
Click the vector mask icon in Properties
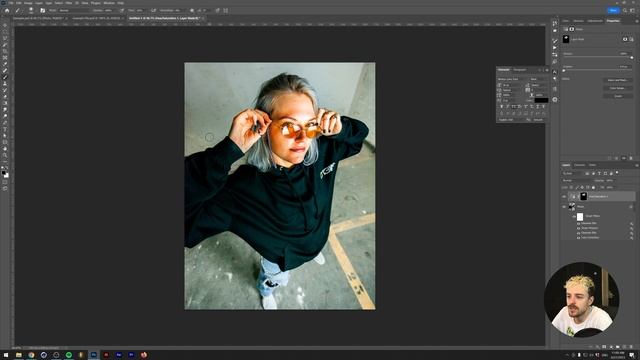pyautogui.click(x=631, y=39)
